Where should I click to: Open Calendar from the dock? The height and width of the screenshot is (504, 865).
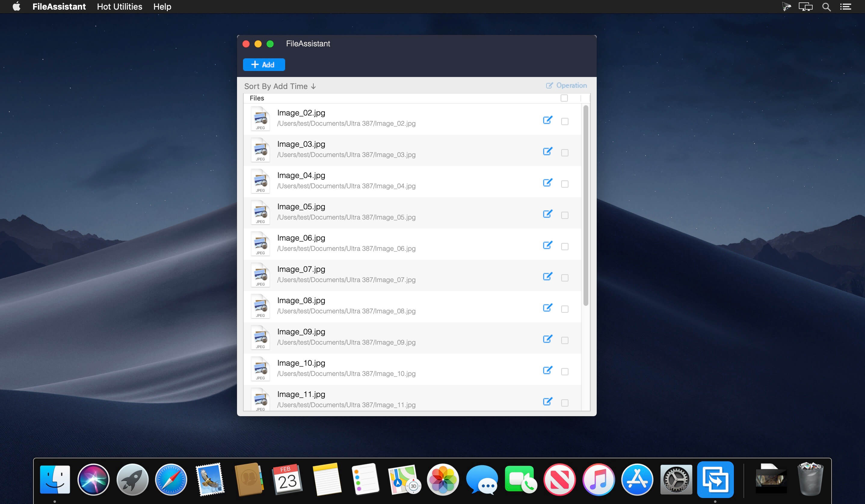(x=287, y=479)
